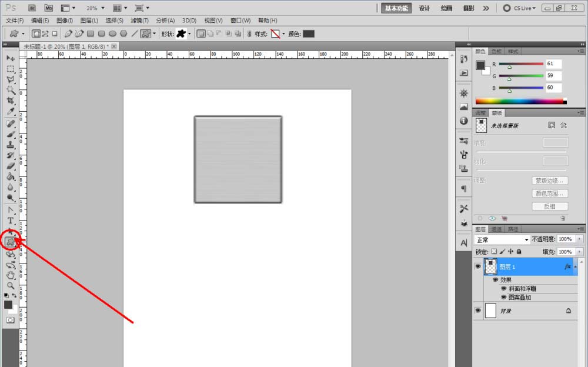Hide layer 图层 1 visibility eye
The height and width of the screenshot is (367, 588).
pos(477,266)
